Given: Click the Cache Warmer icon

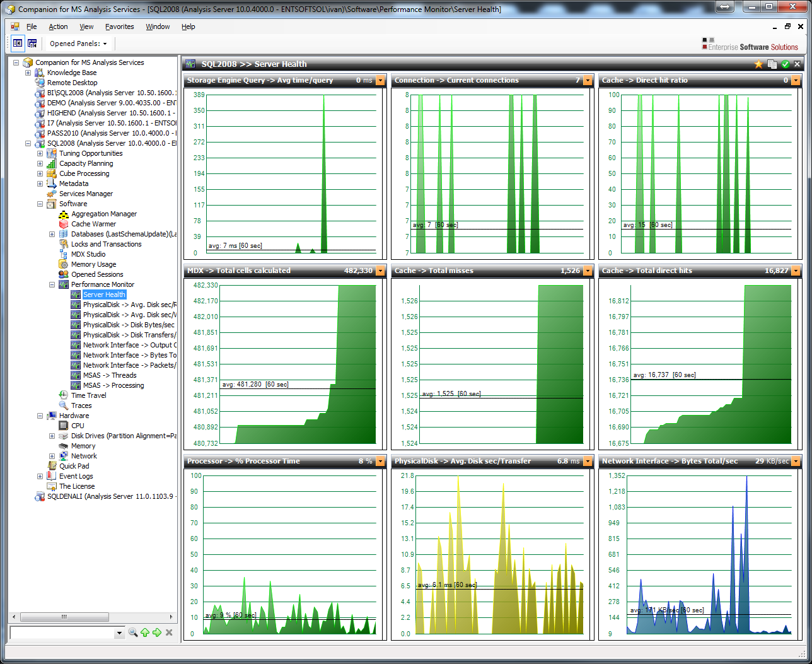Looking at the screenshot, I should [64, 224].
